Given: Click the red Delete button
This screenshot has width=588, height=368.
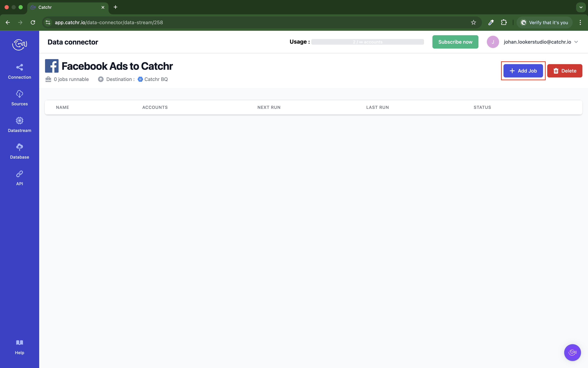Looking at the screenshot, I should 565,71.
